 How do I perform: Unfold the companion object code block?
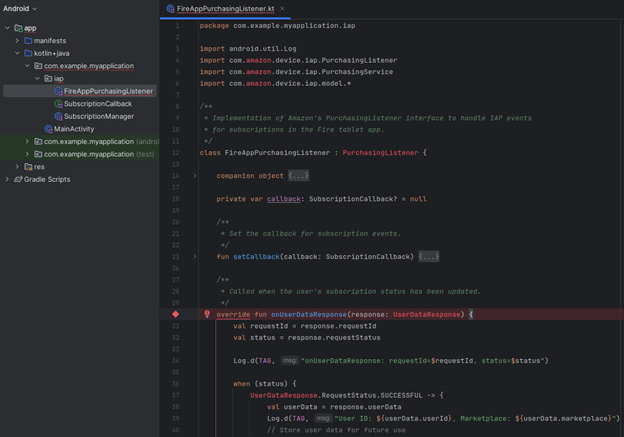[195, 176]
